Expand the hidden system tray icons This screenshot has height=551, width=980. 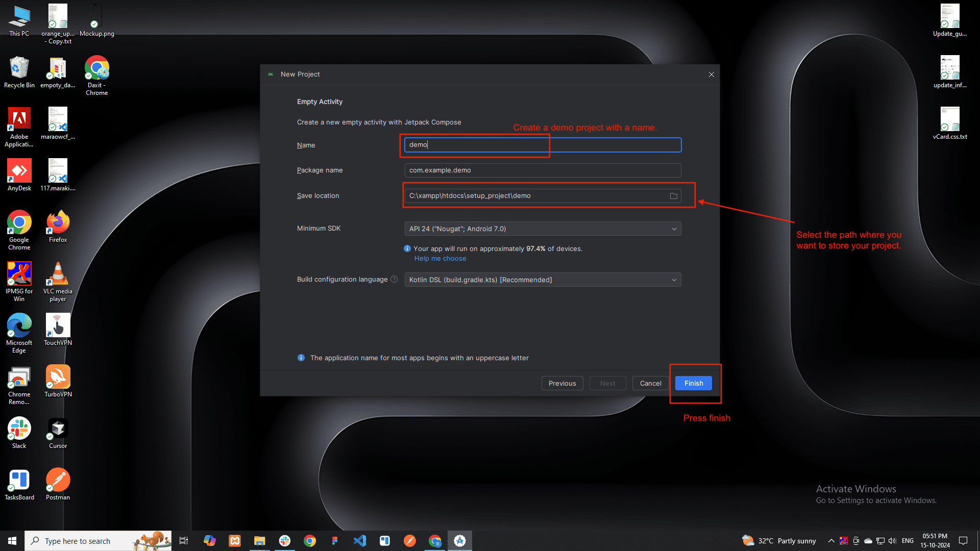coord(831,540)
